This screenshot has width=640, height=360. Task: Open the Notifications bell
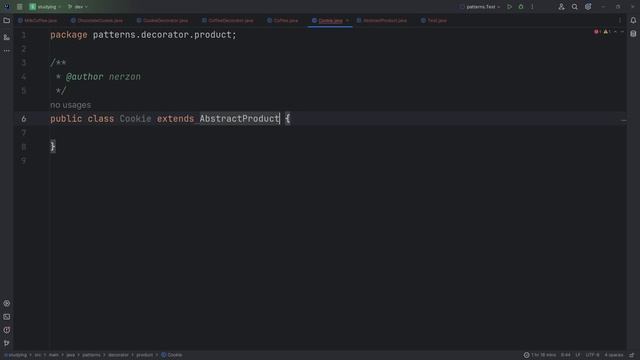[633, 20]
